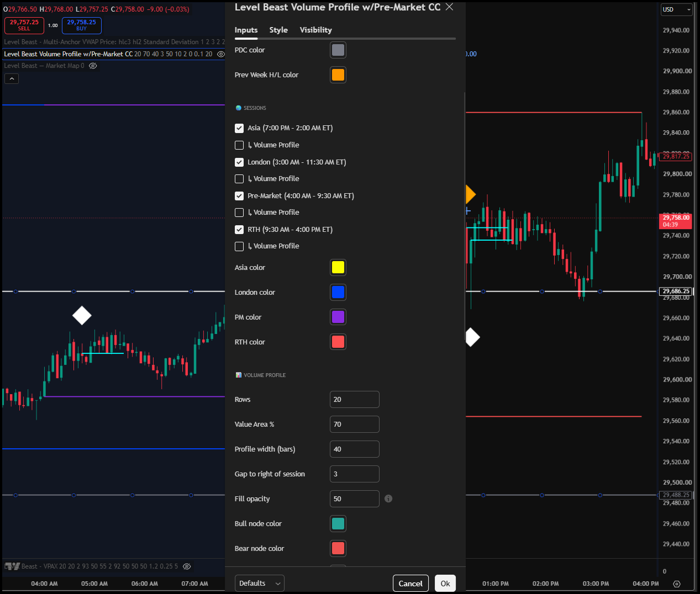The width and height of the screenshot is (700, 594).
Task: Click the blue BUY price button
Action: click(x=82, y=25)
